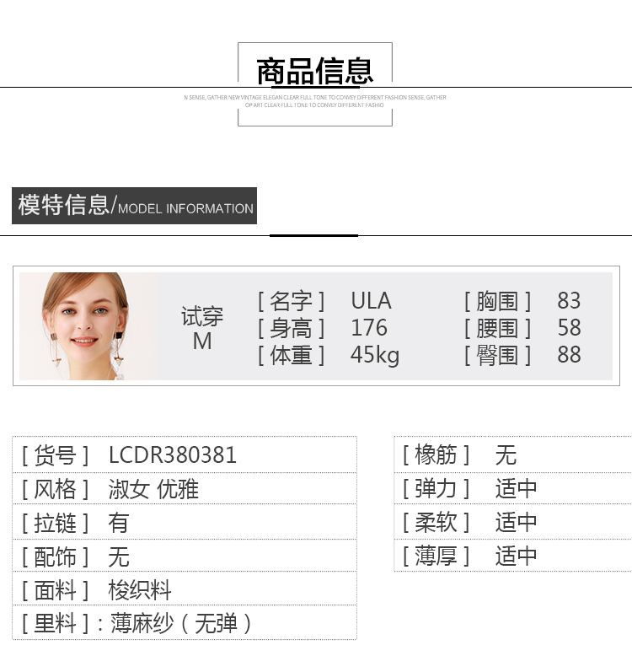The width and height of the screenshot is (632, 672).
Task: Click the 薄厚 row value 适中
Action: [x=516, y=556]
